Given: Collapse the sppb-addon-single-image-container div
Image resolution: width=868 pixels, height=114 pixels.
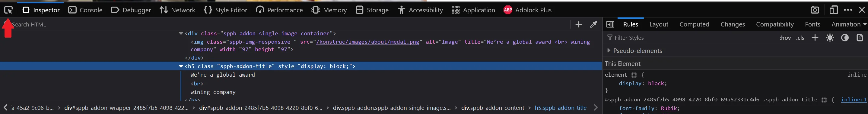Looking at the screenshot, I should coord(181,33).
